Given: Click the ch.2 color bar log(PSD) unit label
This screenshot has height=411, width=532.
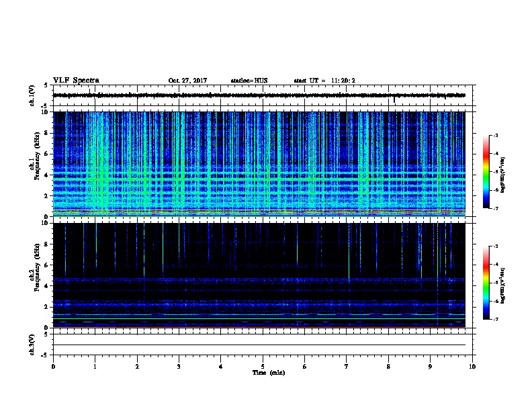Looking at the screenshot, I should [x=503, y=285].
